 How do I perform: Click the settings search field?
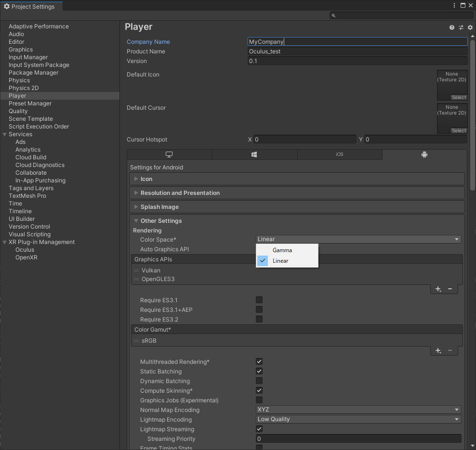(402, 15)
